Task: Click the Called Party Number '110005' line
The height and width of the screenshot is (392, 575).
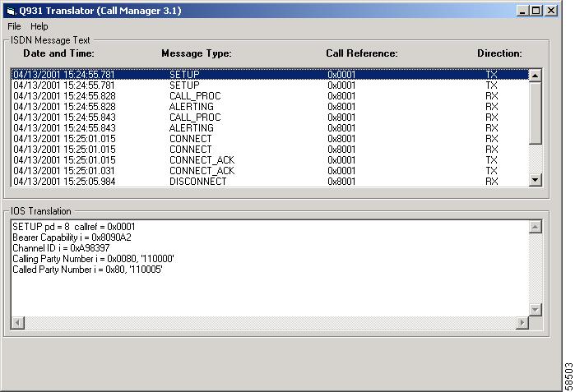Action: click(87, 270)
